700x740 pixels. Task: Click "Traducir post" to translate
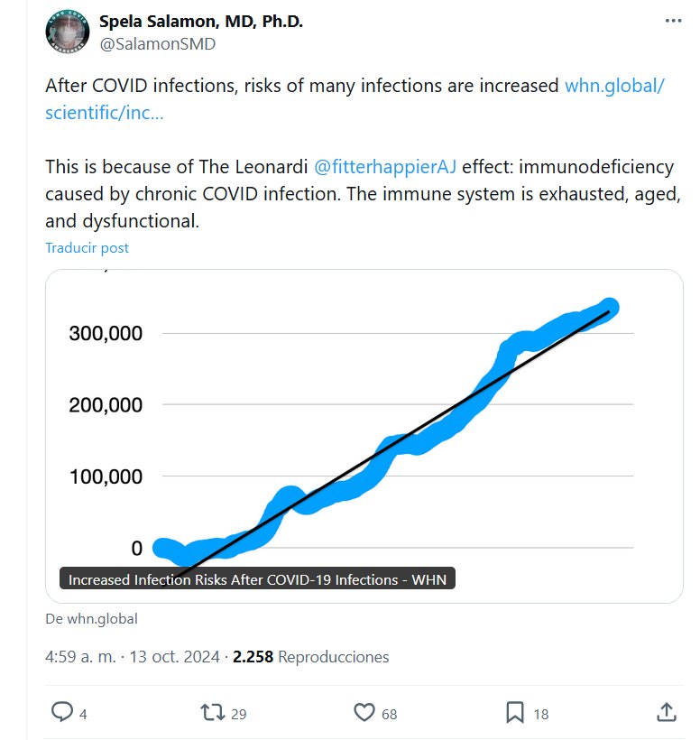[87, 247]
